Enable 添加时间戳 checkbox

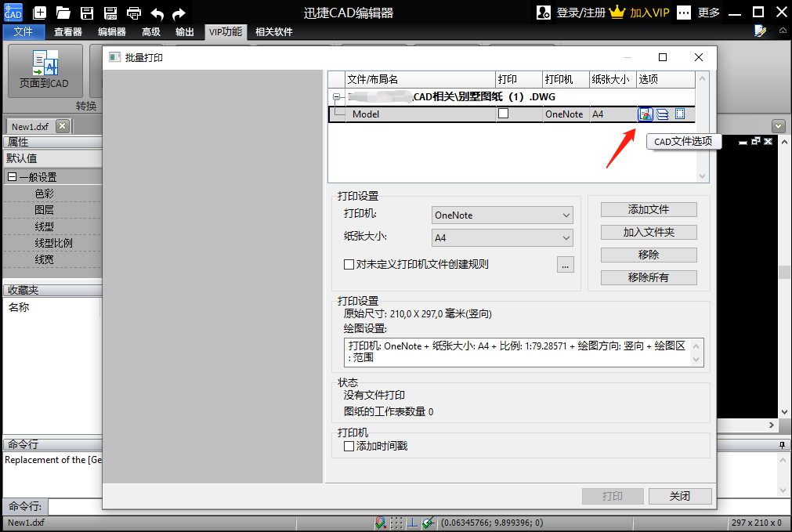(x=349, y=446)
